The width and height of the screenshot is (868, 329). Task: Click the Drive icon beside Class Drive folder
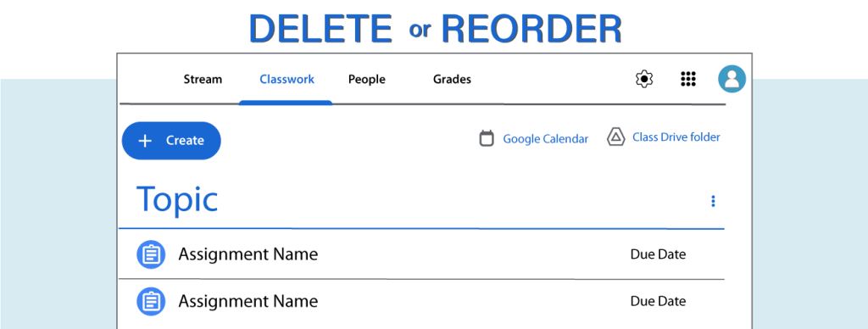pyautogui.click(x=615, y=137)
